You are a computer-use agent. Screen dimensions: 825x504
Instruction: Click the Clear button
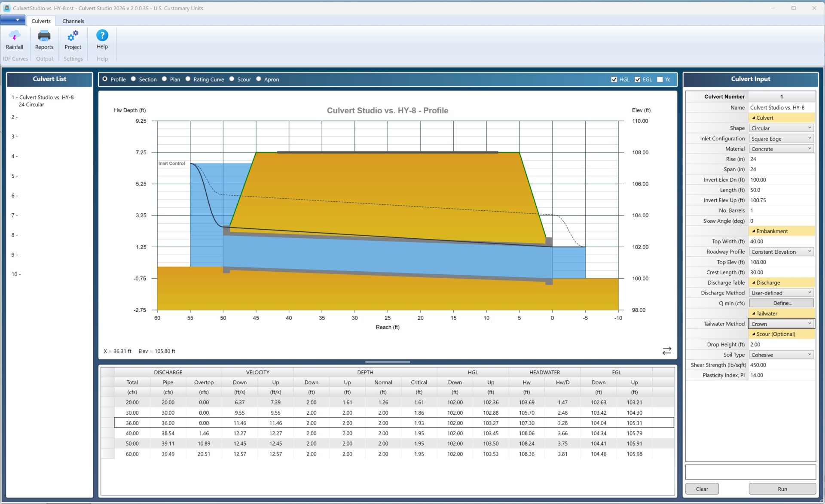(702, 489)
